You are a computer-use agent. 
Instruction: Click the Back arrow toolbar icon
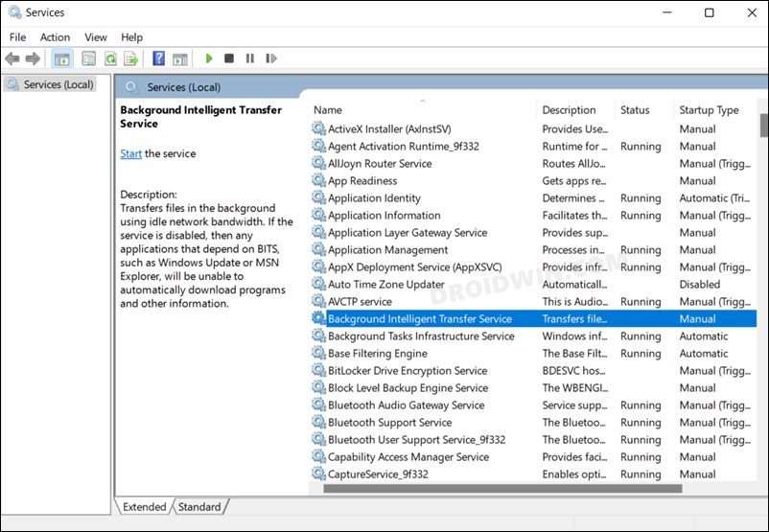click(12, 58)
